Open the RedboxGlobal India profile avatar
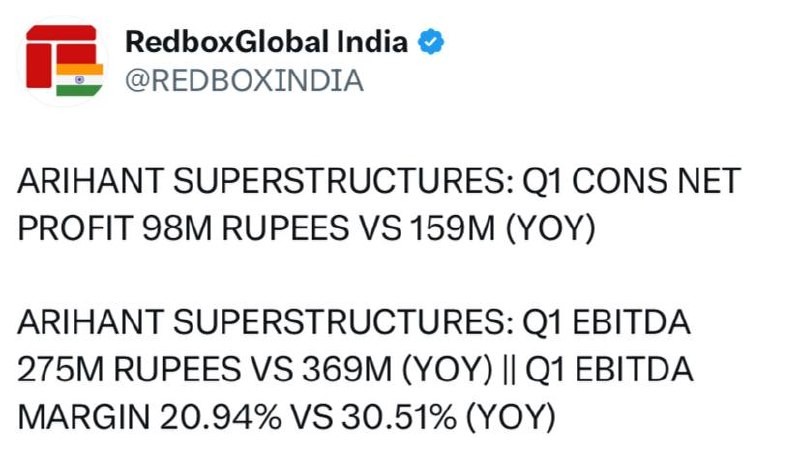This screenshot has width=800, height=456. pos(64,61)
